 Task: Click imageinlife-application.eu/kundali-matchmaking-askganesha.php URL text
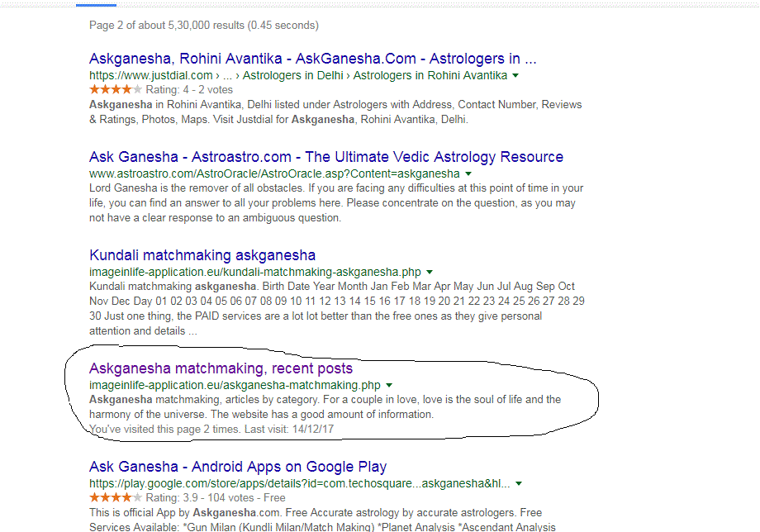[255, 272]
